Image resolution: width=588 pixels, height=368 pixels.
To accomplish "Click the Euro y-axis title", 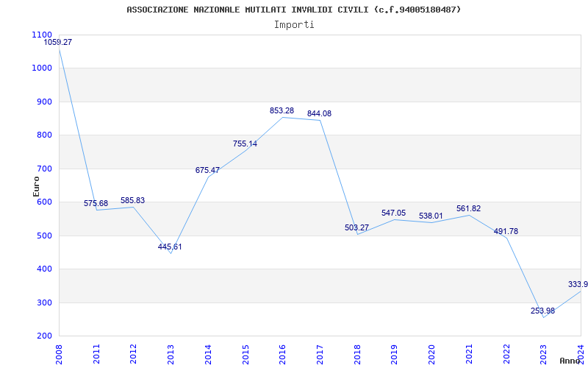I will coord(36,186).
